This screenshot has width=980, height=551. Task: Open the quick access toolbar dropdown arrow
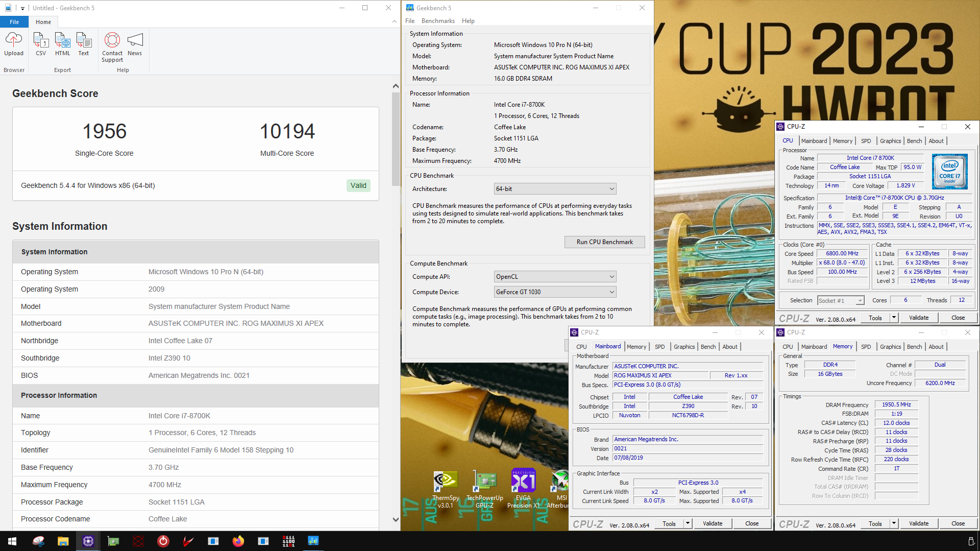coord(22,8)
